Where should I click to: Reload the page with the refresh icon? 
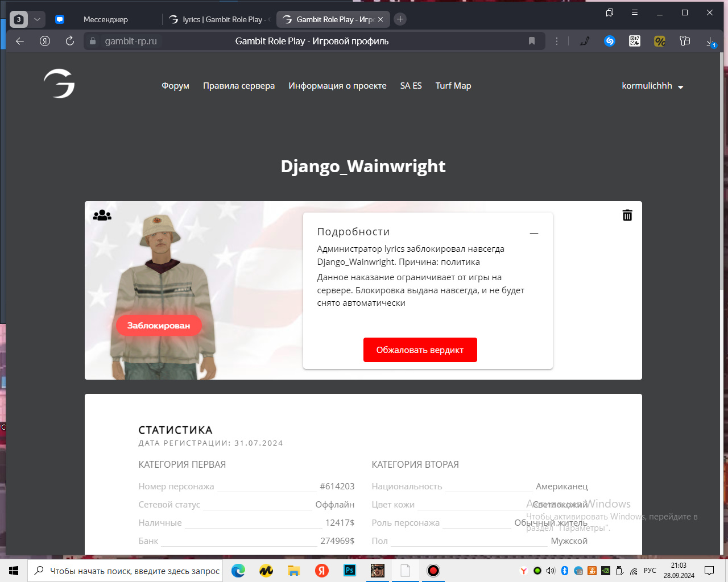pyautogui.click(x=70, y=41)
